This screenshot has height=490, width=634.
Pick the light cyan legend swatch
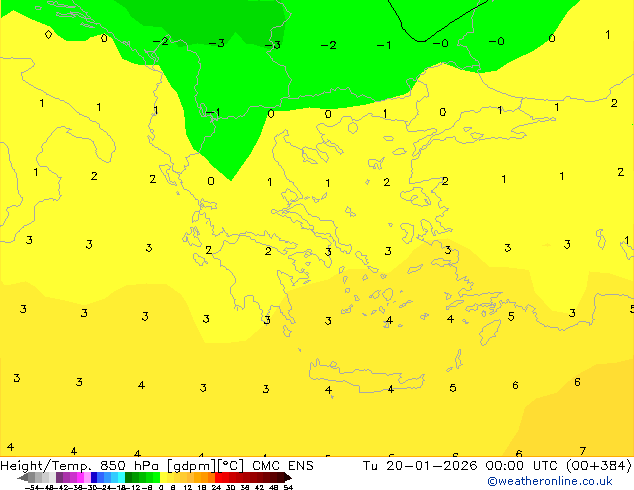(121, 477)
